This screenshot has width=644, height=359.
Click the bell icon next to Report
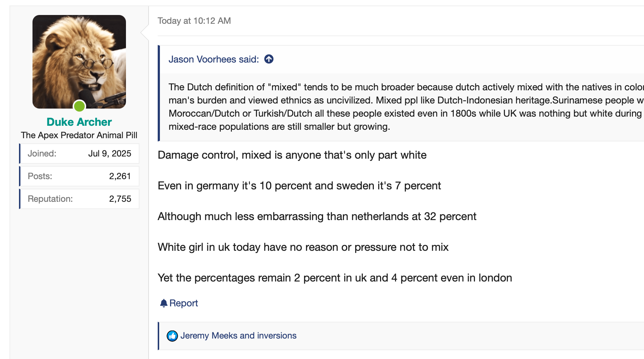pyautogui.click(x=164, y=303)
